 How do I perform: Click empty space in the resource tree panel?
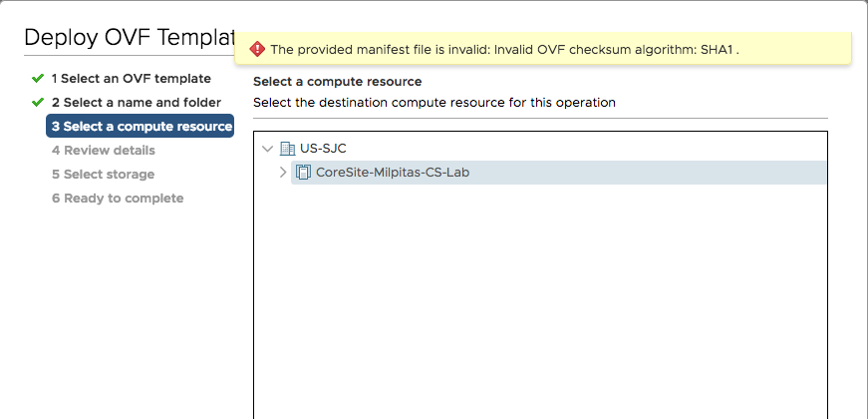540,299
